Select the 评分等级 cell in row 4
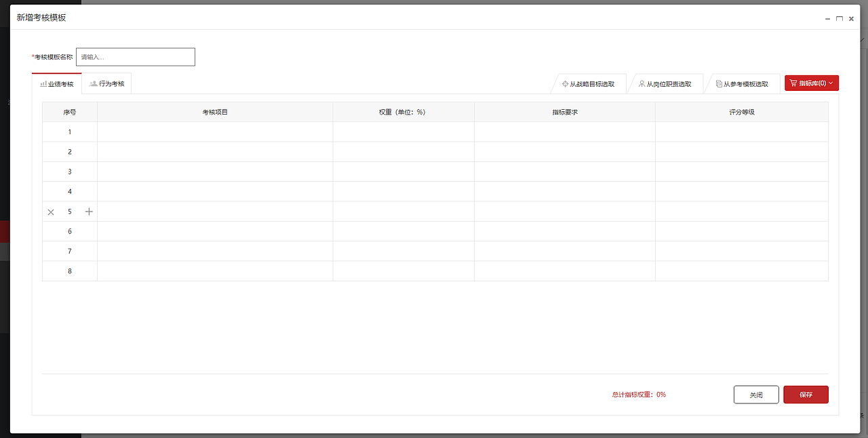Viewport: 868px width, 438px height. point(742,192)
